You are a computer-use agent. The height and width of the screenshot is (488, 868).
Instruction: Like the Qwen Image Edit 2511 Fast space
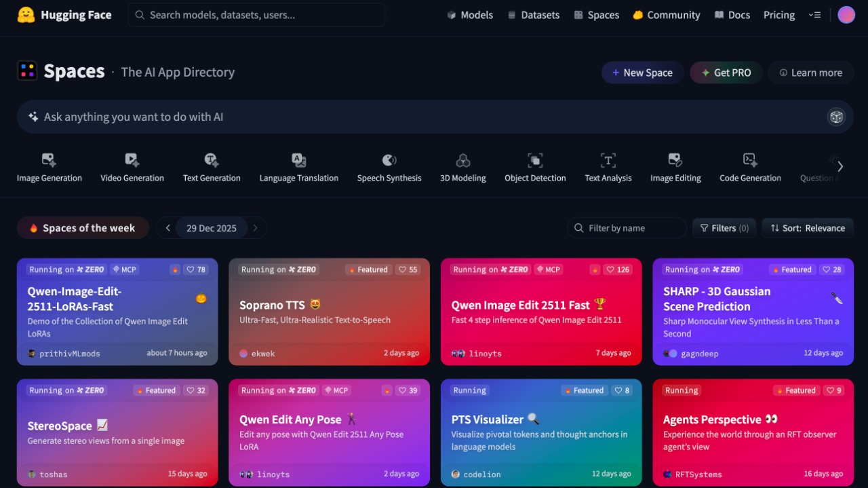[618, 269]
